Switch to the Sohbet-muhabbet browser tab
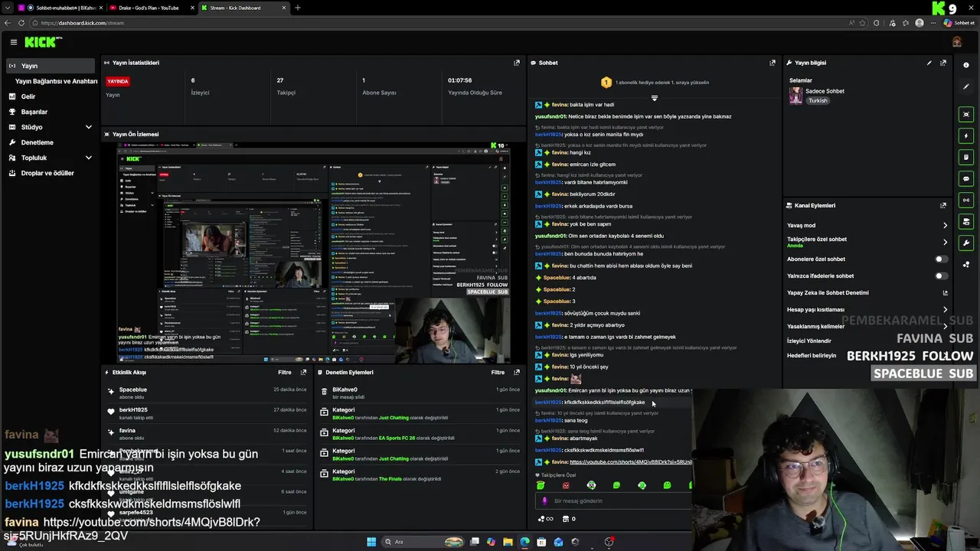Viewport: 980px width, 551px height. (60, 8)
